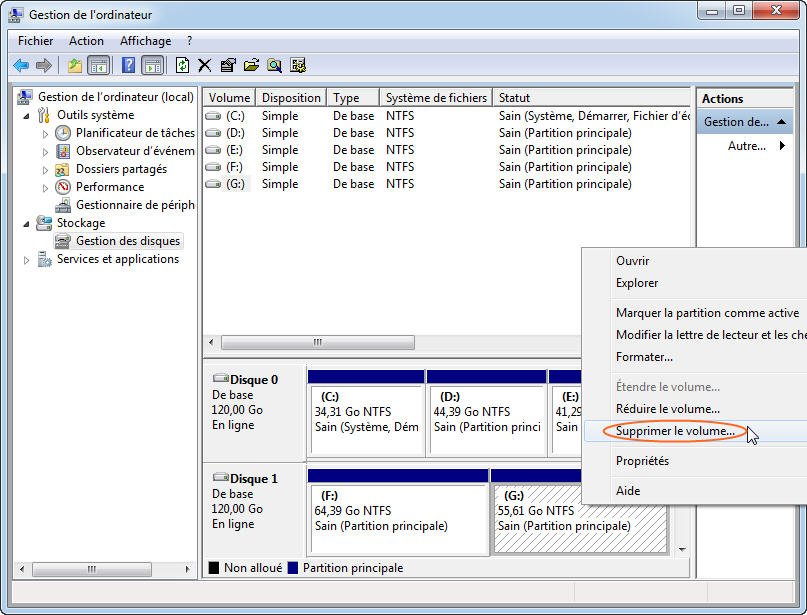Collapse the Gestion de... actions section
This screenshot has height=615, width=807.
(781, 122)
